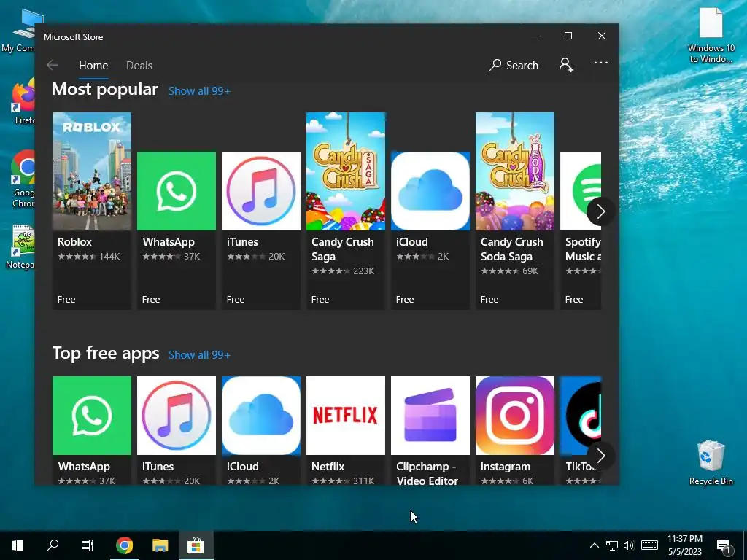This screenshot has height=560, width=747.
Task: Click Roblox 144K rating text
Action: [89, 256]
